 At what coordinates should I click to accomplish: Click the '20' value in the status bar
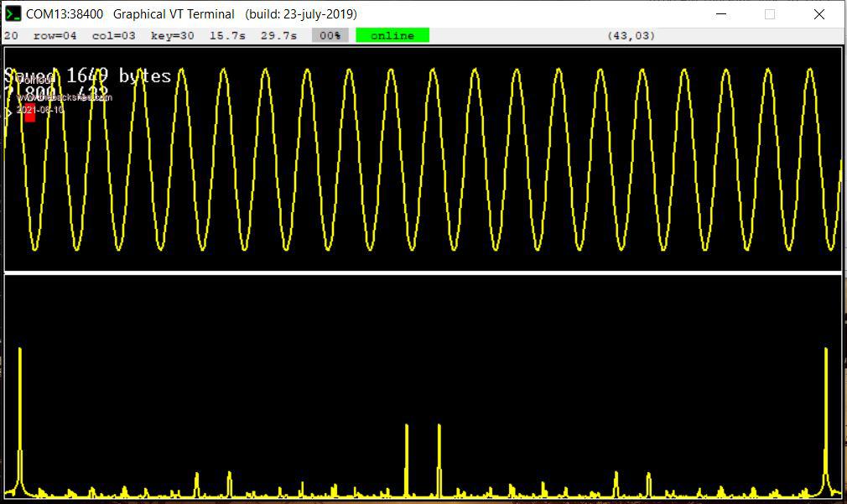point(11,36)
